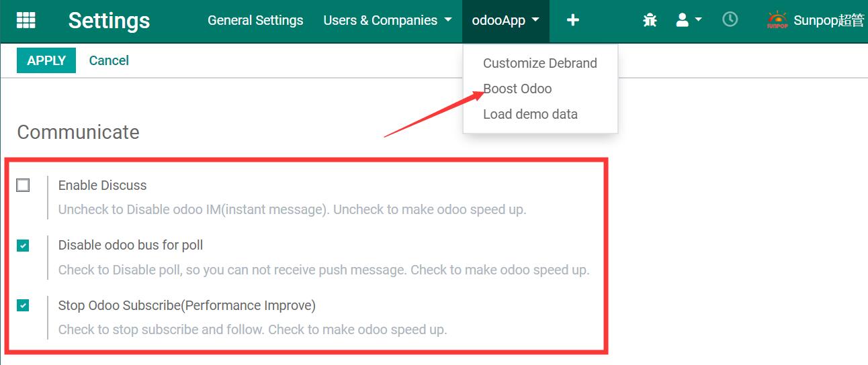The width and height of the screenshot is (868, 365).
Task: Click the Cancel link
Action: [x=109, y=60]
